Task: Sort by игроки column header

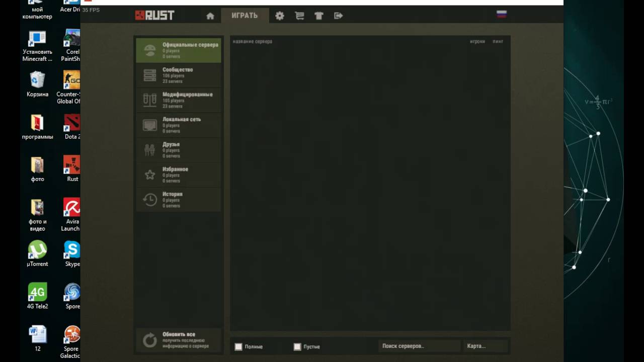Action: pyautogui.click(x=477, y=41)
